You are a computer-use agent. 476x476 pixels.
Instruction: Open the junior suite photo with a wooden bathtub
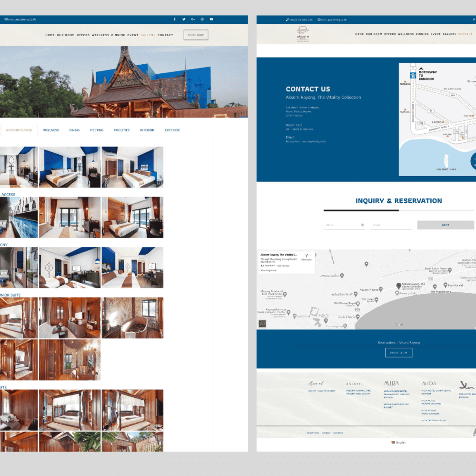(132, 318)
